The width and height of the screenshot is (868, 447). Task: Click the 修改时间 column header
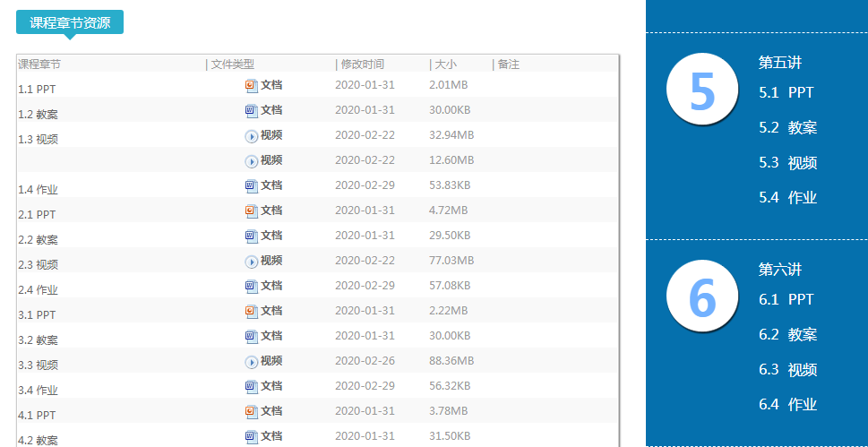coord(362,64)
